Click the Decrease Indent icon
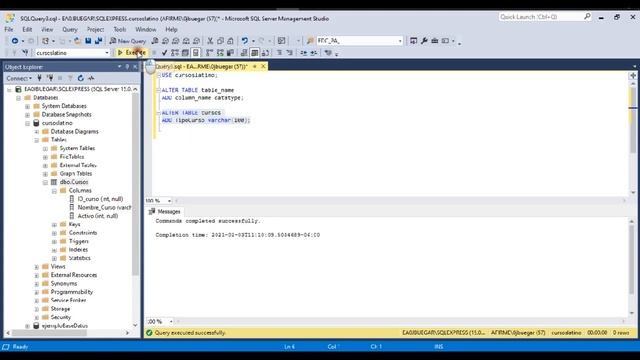640x360 pixels. (x=303, y=53)
